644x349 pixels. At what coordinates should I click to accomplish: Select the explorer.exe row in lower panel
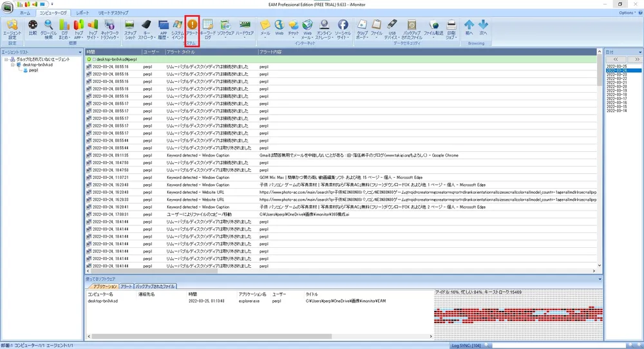point(259,301)
